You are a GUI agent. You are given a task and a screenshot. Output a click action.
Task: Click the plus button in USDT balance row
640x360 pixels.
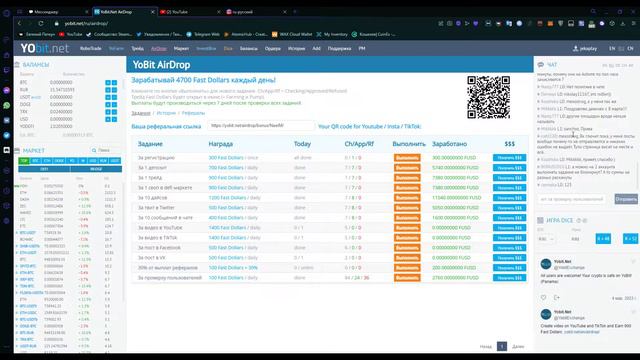click(x=108, y=97)
